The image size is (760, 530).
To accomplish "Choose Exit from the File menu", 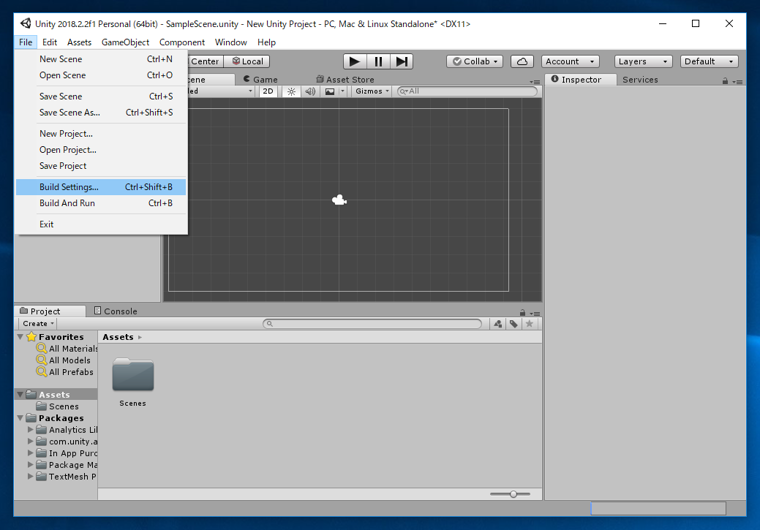I will click(101, 225).
